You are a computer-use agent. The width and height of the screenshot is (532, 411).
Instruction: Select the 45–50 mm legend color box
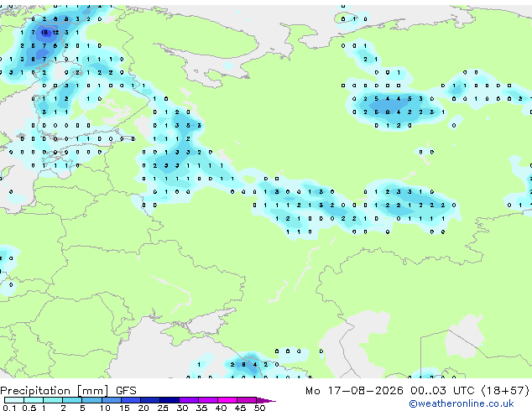coord(247,400)
